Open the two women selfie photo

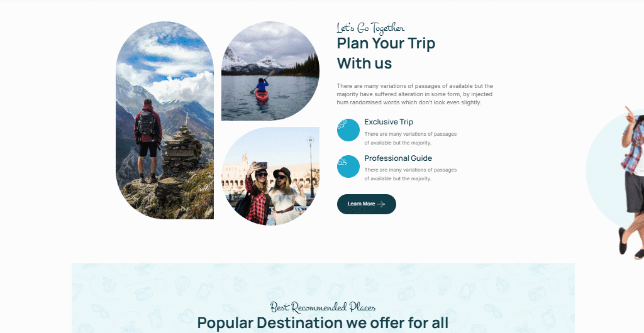[270, 176]
